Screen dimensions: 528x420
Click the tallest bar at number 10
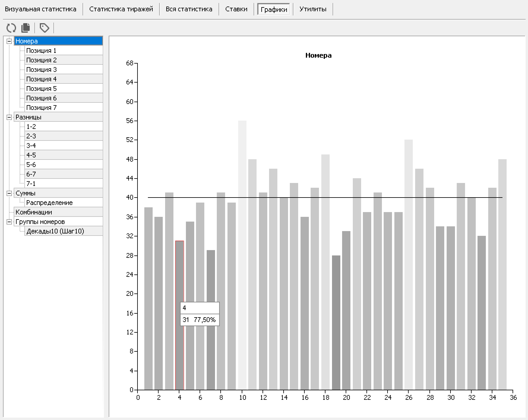coord(242,255)
